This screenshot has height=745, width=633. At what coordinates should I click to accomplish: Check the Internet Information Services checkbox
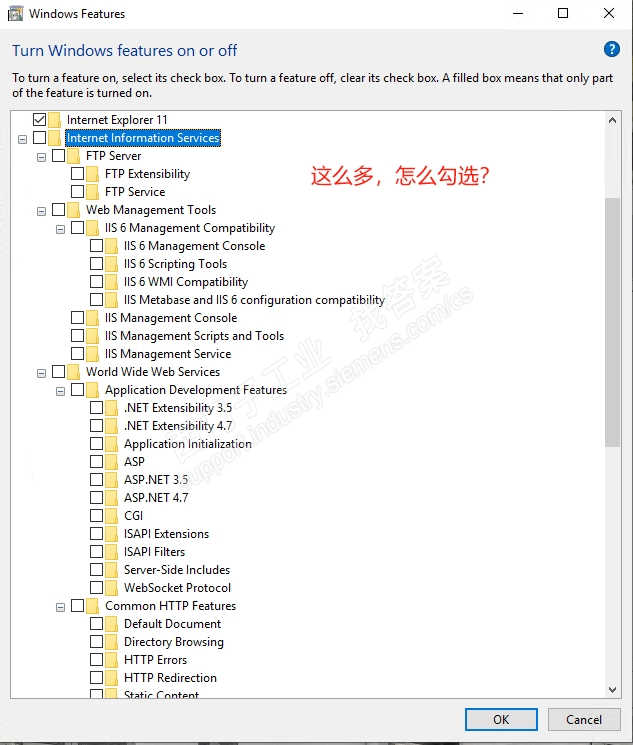pyautogui.click(x=39, y=137)
